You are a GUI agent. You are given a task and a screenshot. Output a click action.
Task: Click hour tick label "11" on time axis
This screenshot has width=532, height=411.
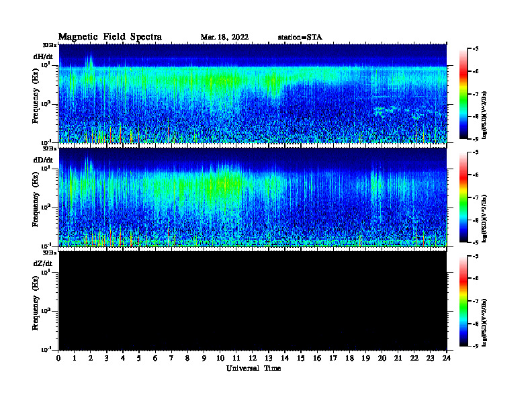click(236, 359)
